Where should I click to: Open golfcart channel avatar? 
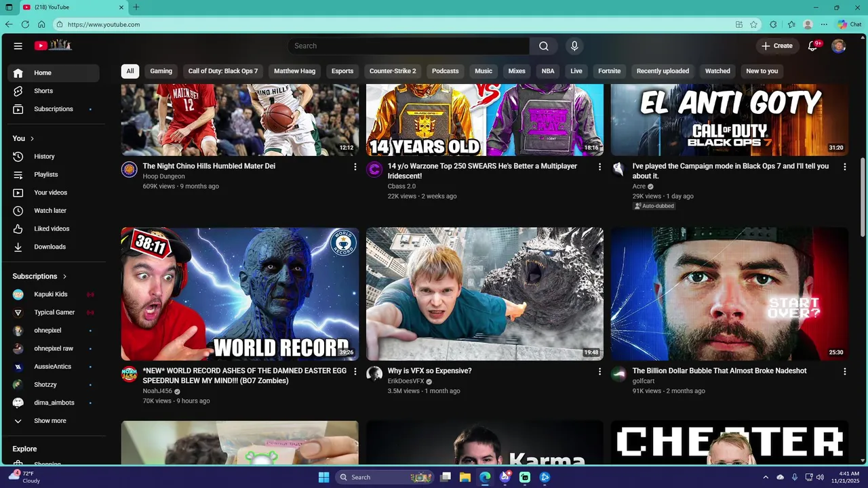click(x=619, y=374)
